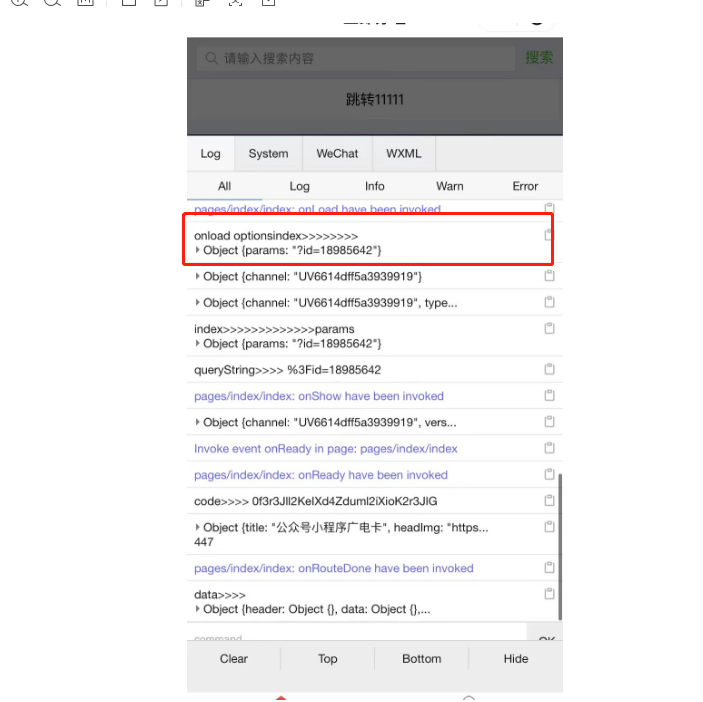Click the 'data>>>>' text line
703x702 pixels.
220,595
